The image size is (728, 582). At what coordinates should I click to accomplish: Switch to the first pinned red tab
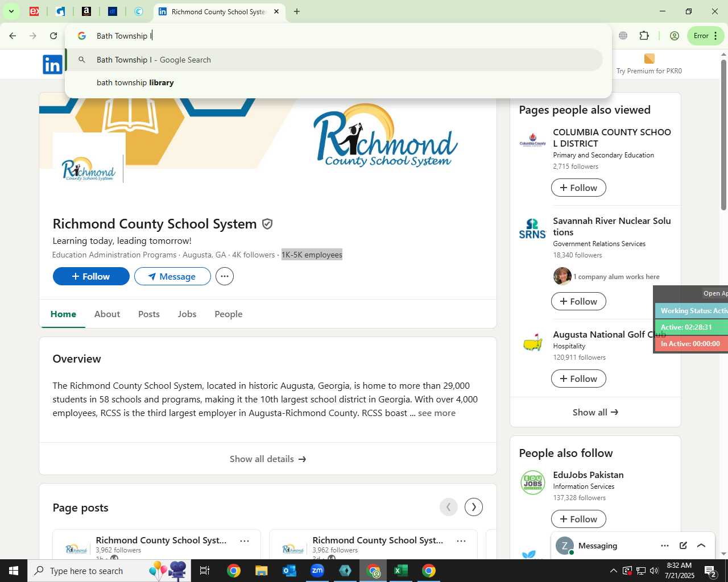click(34, 11)
